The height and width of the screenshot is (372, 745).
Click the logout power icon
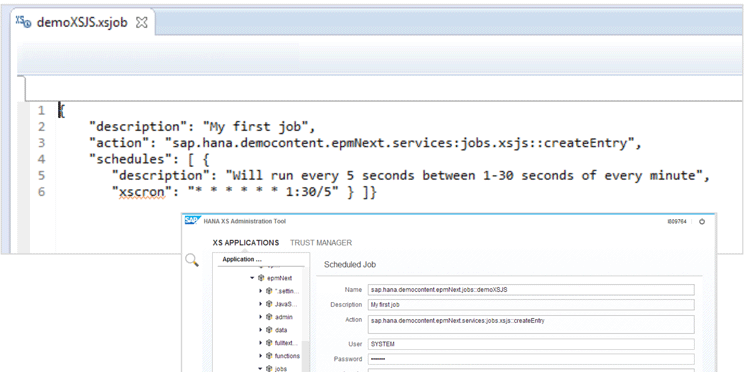click(702, 221)
